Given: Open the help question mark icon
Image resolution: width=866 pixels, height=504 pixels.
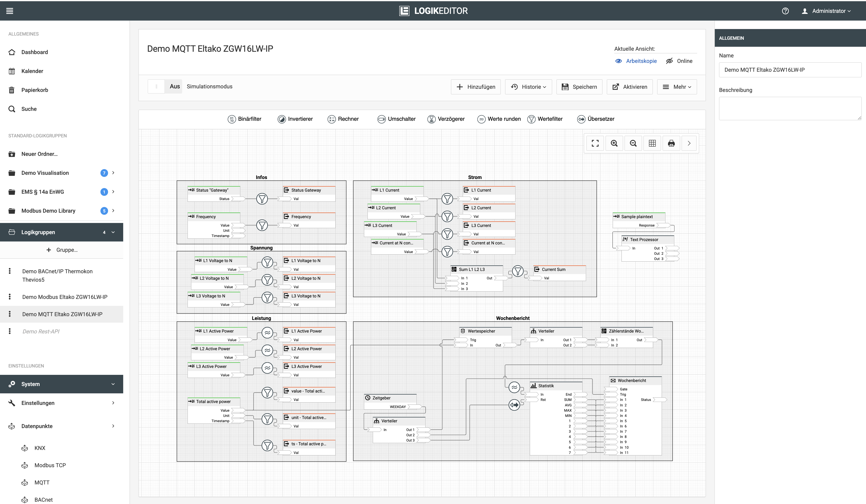Looking at the screenshot, I should coord(785,11).
